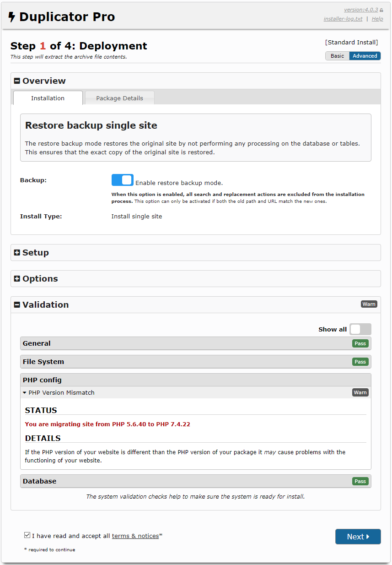
Task: Select the Installation tab
Action: (48, 98)
